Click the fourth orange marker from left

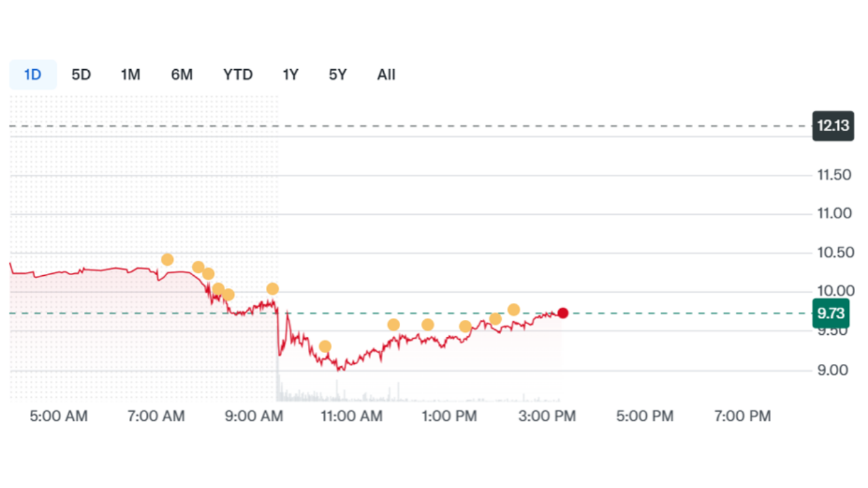click(x=218, y=289)
